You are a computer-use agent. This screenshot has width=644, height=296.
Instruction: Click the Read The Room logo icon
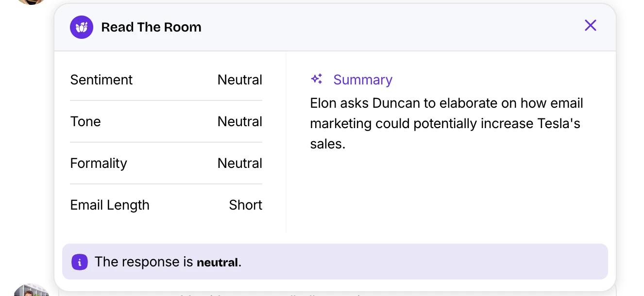pyautogui.click(x=82, y=27)
